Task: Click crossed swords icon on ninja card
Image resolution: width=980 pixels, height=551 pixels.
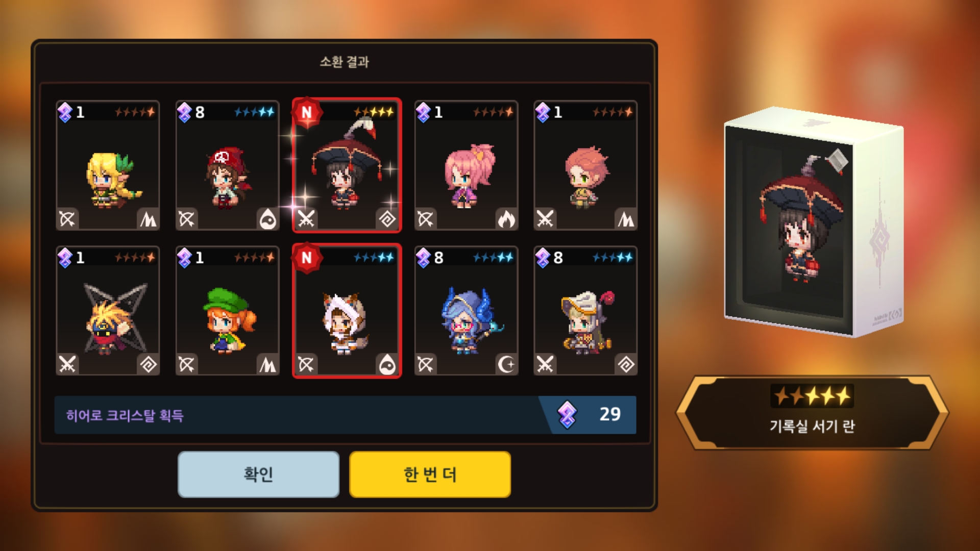Action: (x=67, y=364)
